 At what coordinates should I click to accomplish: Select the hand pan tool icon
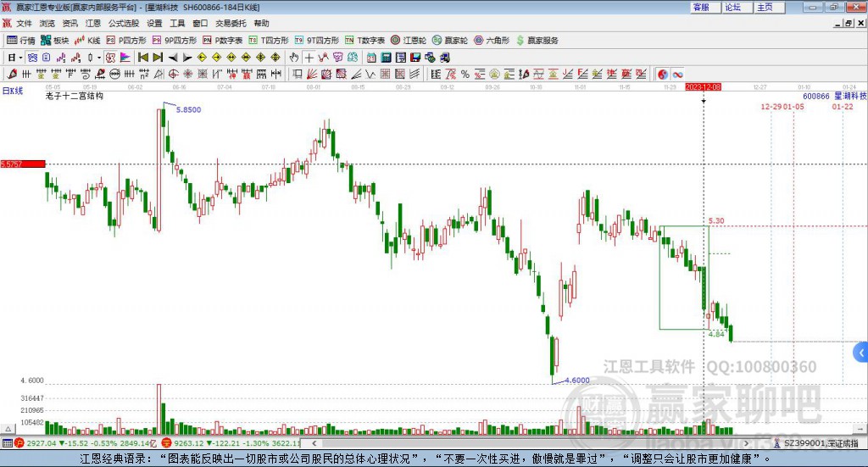pos(294,58)
